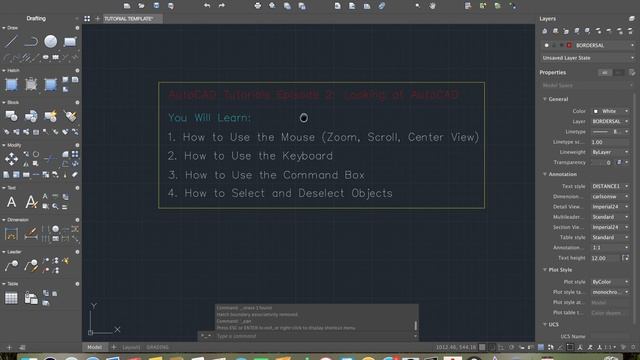The height and width of the screenshot is (360, 640).
Task: Click the Linetype scale 1.00 field
Action: coord(611,142)
